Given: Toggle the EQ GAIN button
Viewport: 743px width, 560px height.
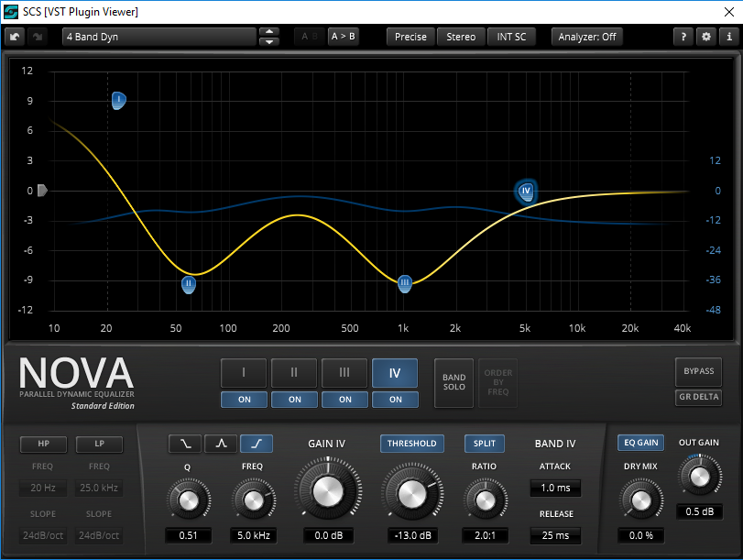Looking at the screenshot, I should (x=640, y=443).
